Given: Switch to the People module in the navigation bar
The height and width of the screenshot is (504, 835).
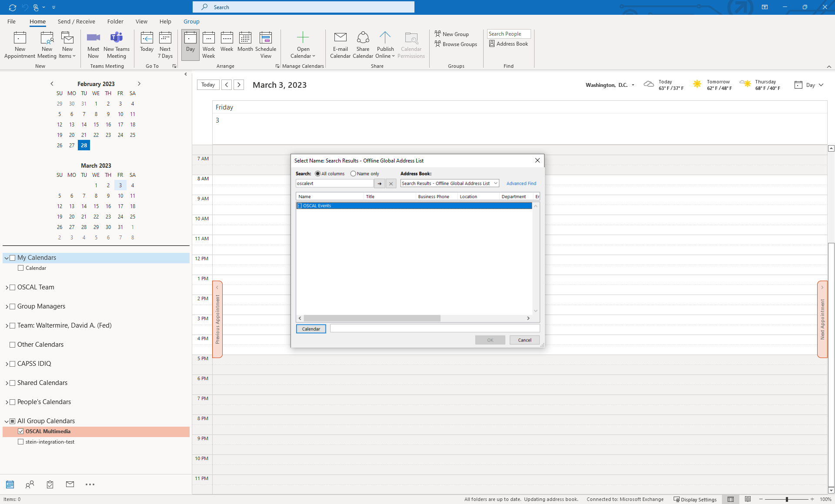Looking at the screenshot, I should click(x=30, y=484).
